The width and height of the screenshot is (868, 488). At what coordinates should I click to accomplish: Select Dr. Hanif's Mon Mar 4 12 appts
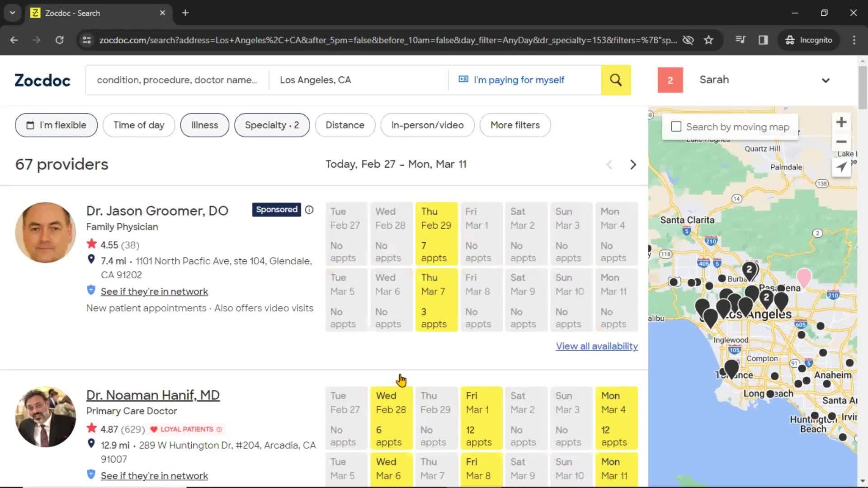click(x=617, y=418)
